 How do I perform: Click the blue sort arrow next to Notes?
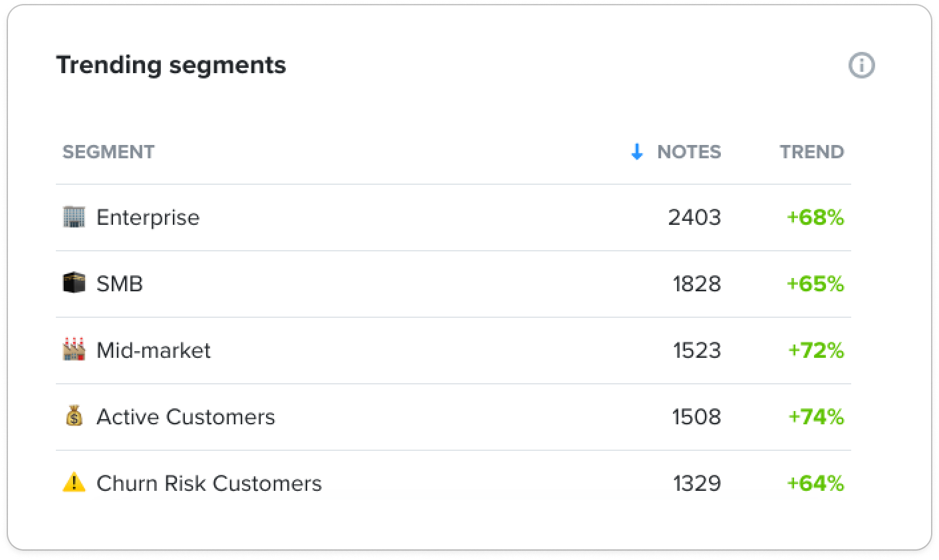[x=636, y=152]
